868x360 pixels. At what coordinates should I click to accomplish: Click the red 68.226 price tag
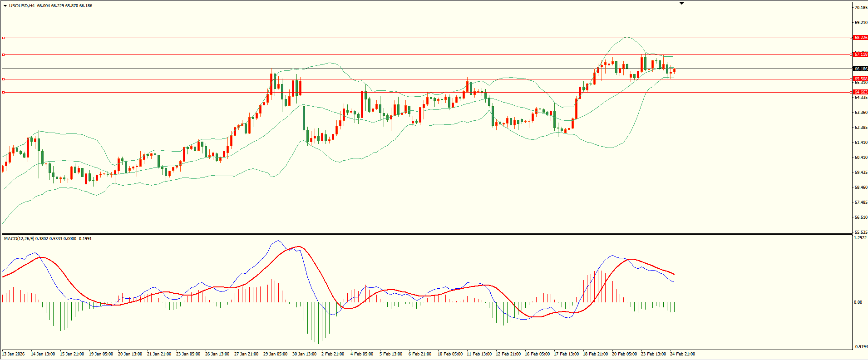coord(860,38)
